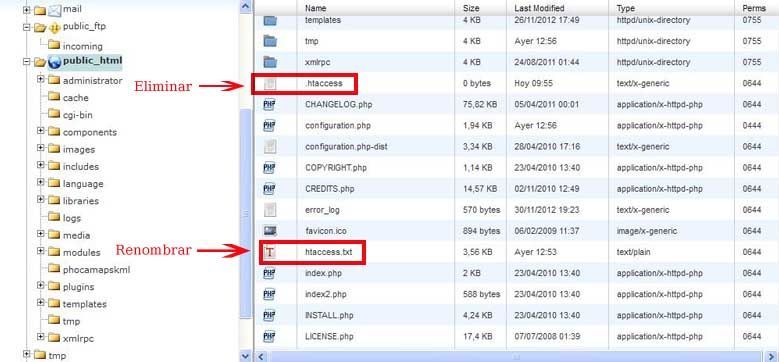Click 0444 permissions of configuration.php
This screenshot has height=362, width=779.
pos(752,126)
